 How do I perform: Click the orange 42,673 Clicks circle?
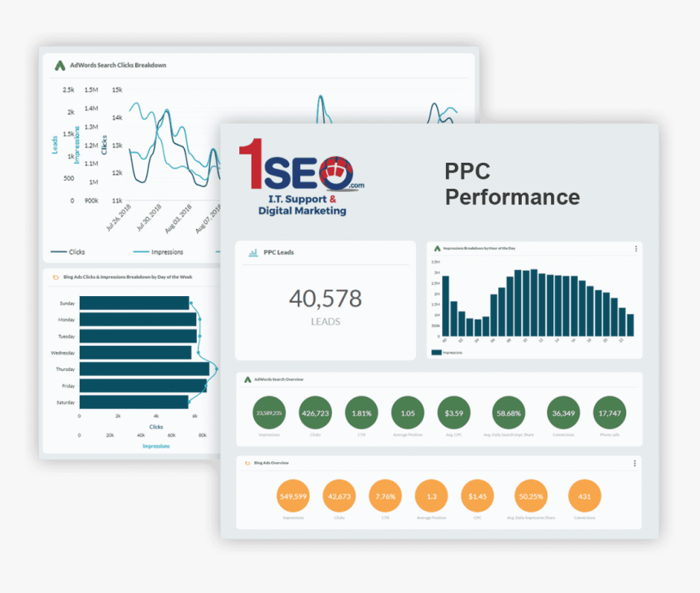tap(339, 496)
